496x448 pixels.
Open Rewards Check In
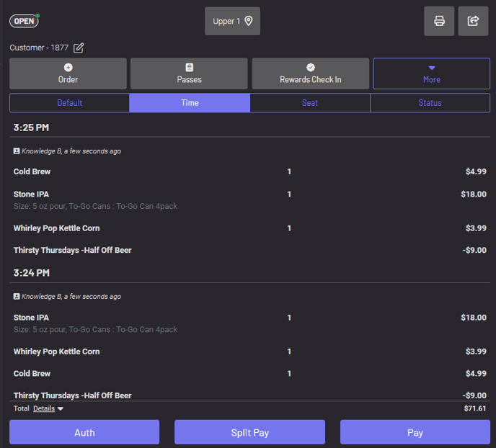[310, 73]
